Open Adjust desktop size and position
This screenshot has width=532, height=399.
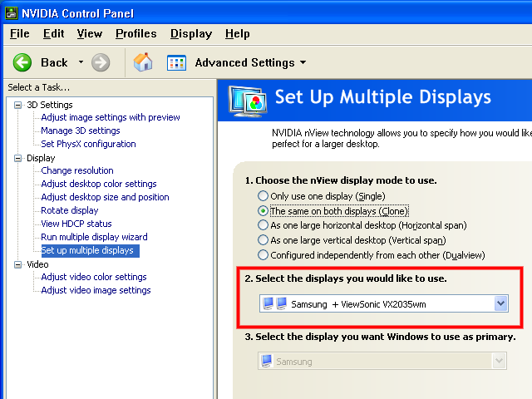point(105,197)
